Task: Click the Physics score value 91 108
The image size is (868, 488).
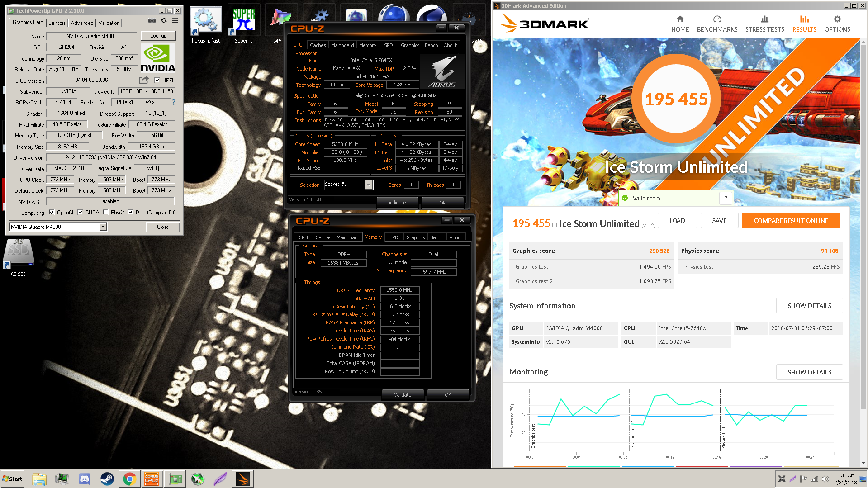Action: [x=830, y=251]
